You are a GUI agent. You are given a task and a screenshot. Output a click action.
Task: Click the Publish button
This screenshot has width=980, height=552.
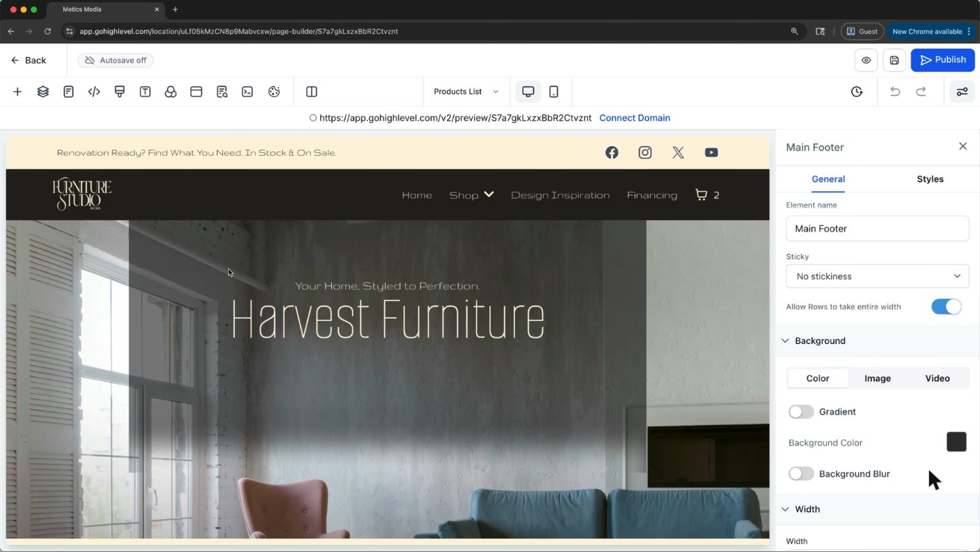click(x=943, y=60)
